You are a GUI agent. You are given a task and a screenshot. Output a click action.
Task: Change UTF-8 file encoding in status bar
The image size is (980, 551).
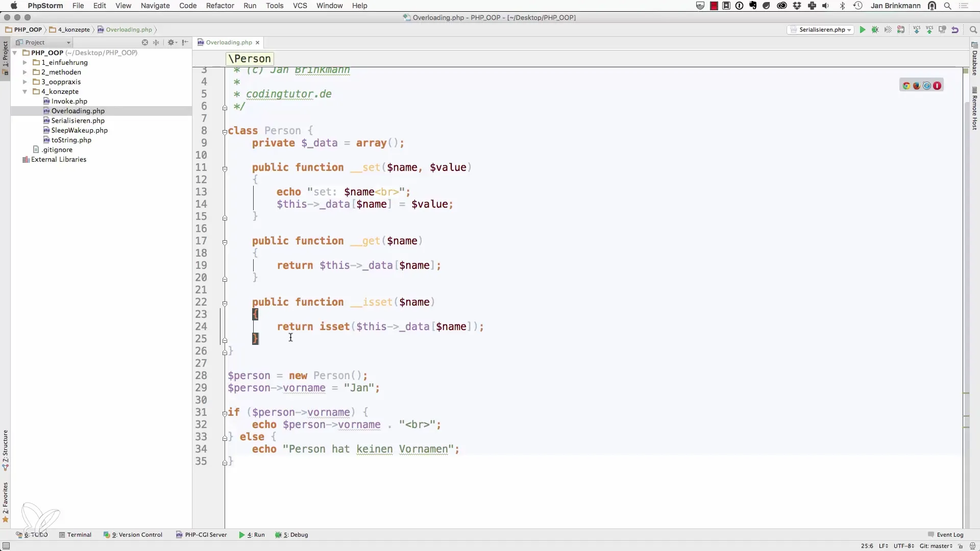coord(903,546)
